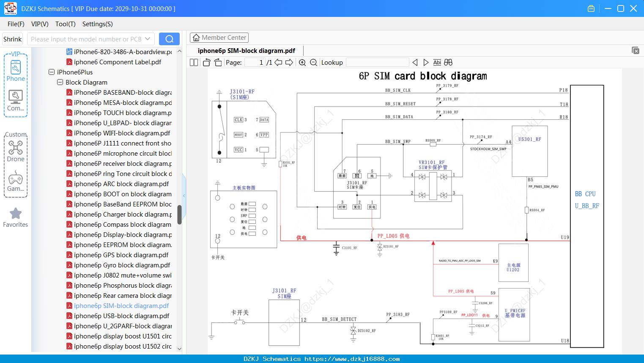Screen dimensions: 644x363
Task: Collapse the iPhone6Plus tree node
Action: click(x=52, y=72)
